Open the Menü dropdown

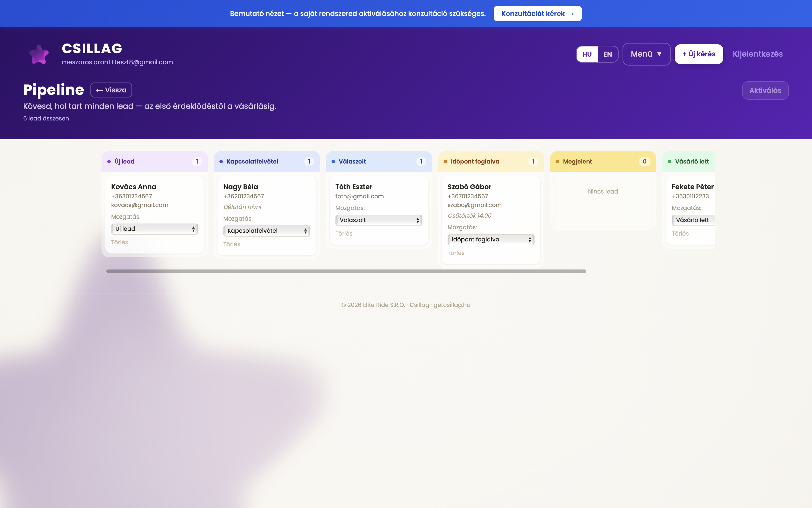pyautogui.click(x=646, y=54)
